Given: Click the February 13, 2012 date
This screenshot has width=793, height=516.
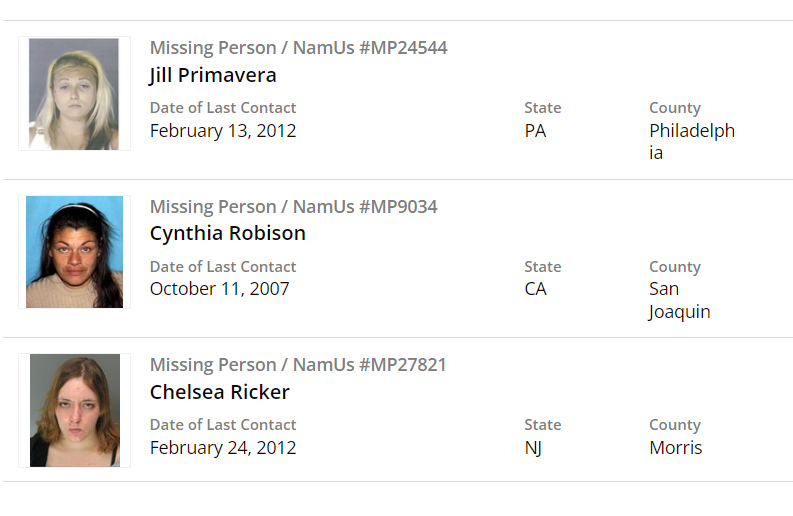Looking at the screenshot, I should pos(223,130).
